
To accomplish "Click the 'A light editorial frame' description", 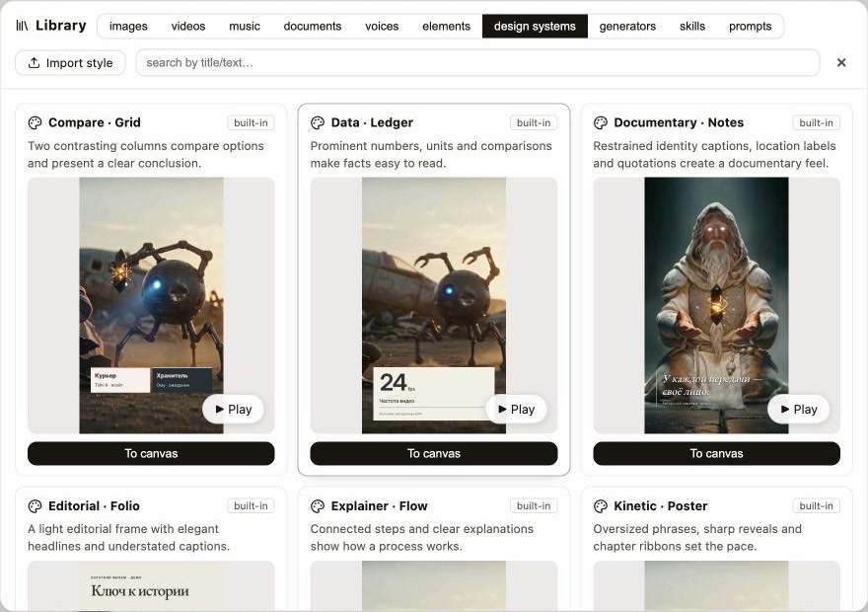I will pos(129,538).
